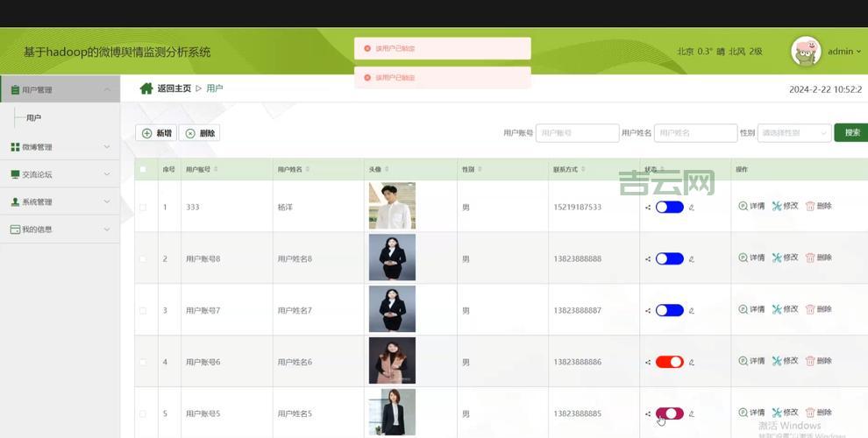Viewport: 868px width, 438px height.
Task: Click the sort arrows on 用户账号 column header
Action: [216, 169]
